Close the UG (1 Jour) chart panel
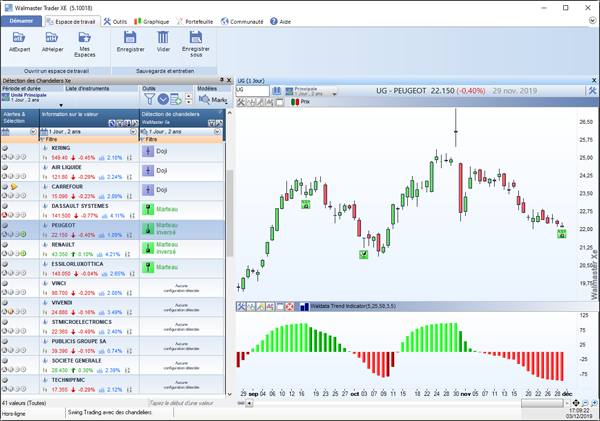 [x=594, y=80]
